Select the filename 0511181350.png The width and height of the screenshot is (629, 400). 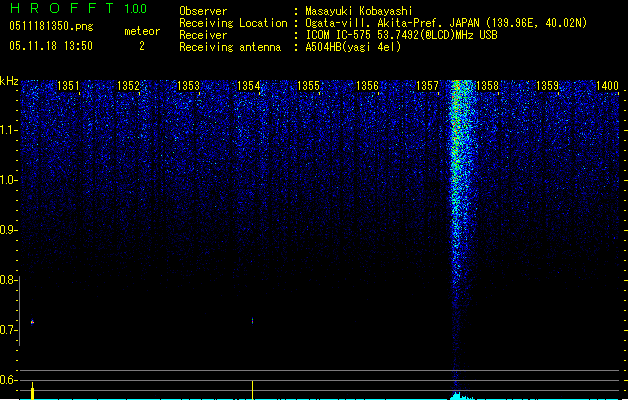coord(51,26)
